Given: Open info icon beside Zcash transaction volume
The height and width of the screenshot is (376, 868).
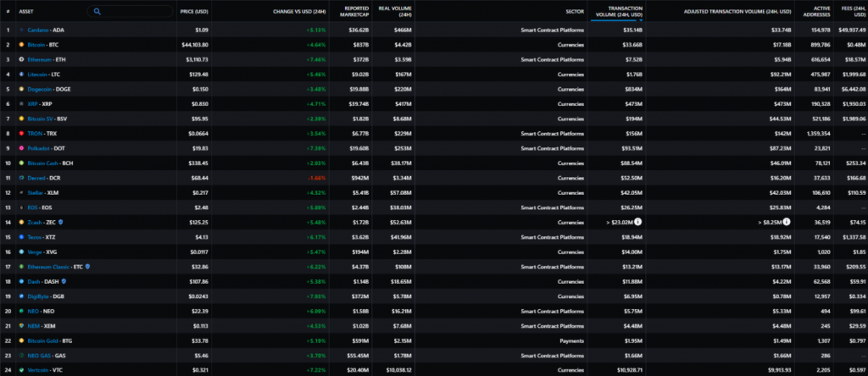Looking at the screenshot, I should point(637,222).
